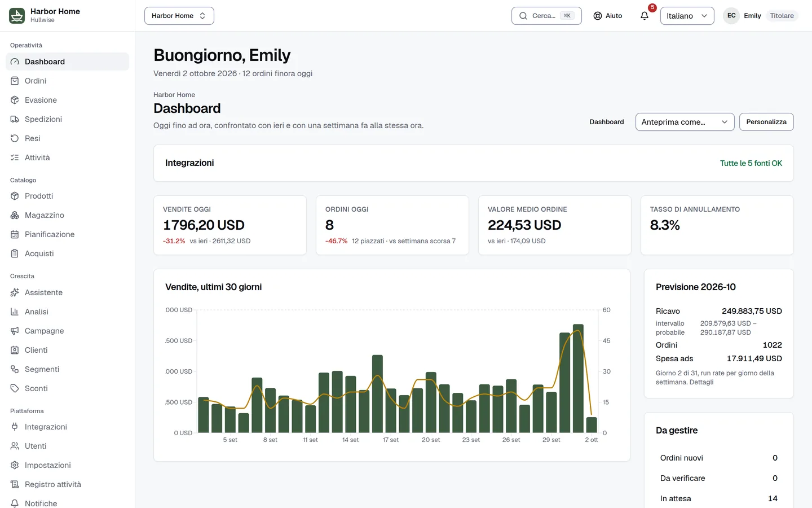Screen dimensions: 812x508
Task: Click the Evasione sidebar icon
Action: point(15,100)
